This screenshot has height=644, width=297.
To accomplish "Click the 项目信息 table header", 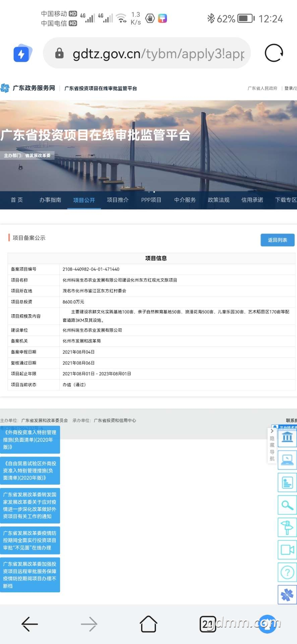I will [156, 258].
